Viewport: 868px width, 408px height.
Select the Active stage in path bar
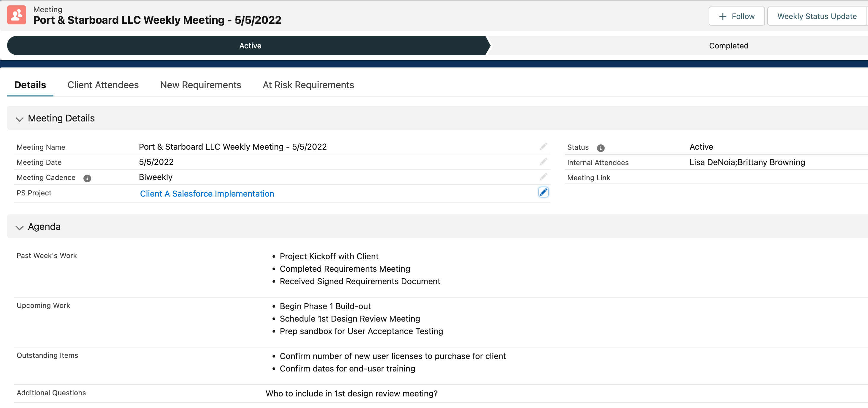click(250, 46)
